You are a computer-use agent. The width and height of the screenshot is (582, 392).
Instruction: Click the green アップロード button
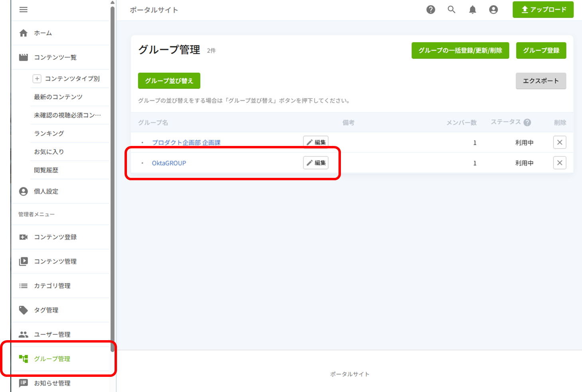543,10
